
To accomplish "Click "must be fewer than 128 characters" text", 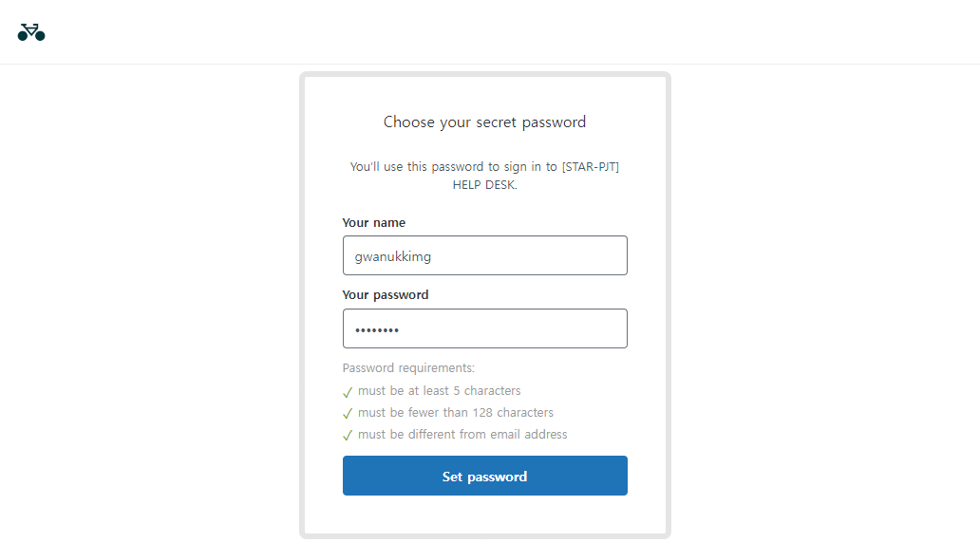I will [455, 413].
